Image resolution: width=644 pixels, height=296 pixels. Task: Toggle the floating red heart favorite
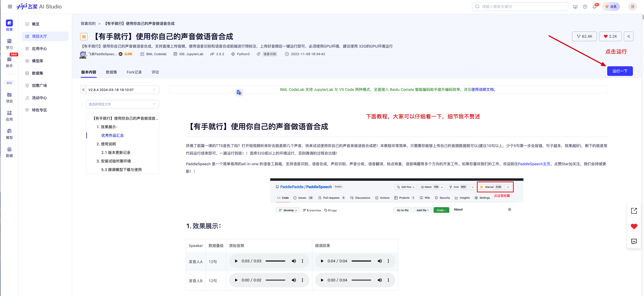(634, 226)
